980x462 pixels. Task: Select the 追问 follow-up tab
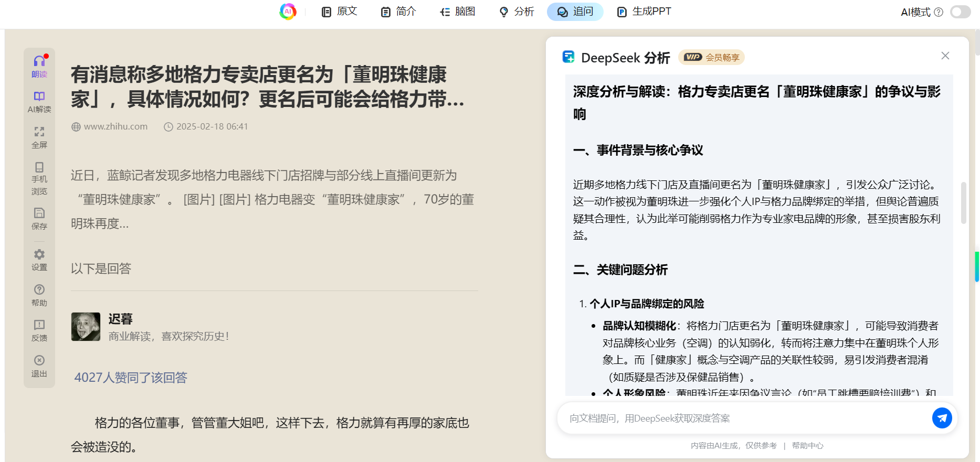coord(575,12)
